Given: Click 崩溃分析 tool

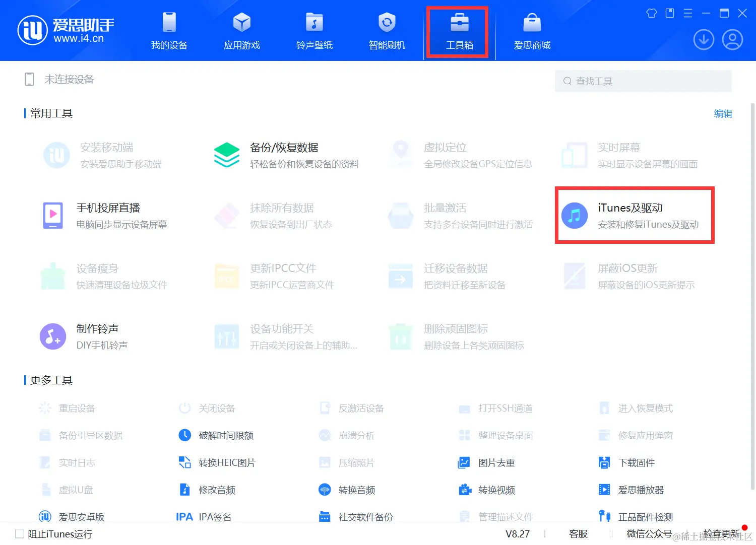Looking at the screenshot, I should (347, 435).
